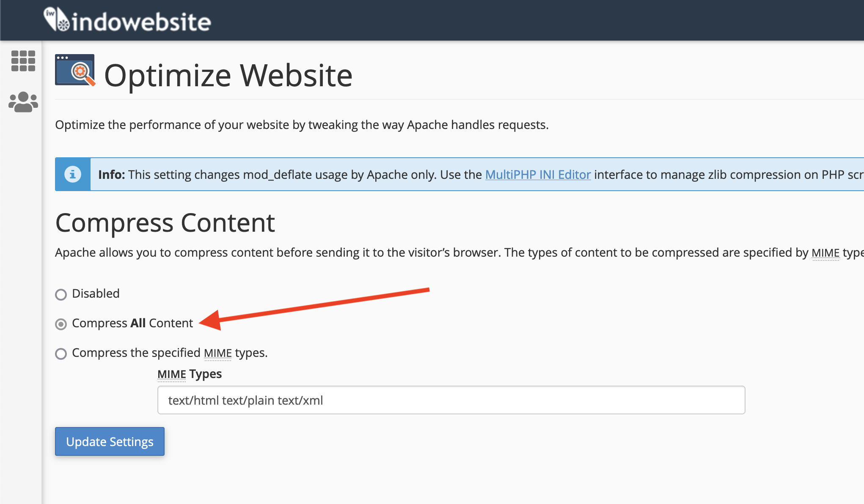
Task: Choose the Compress the specified MIME types radio
Action: coord(61,353)
